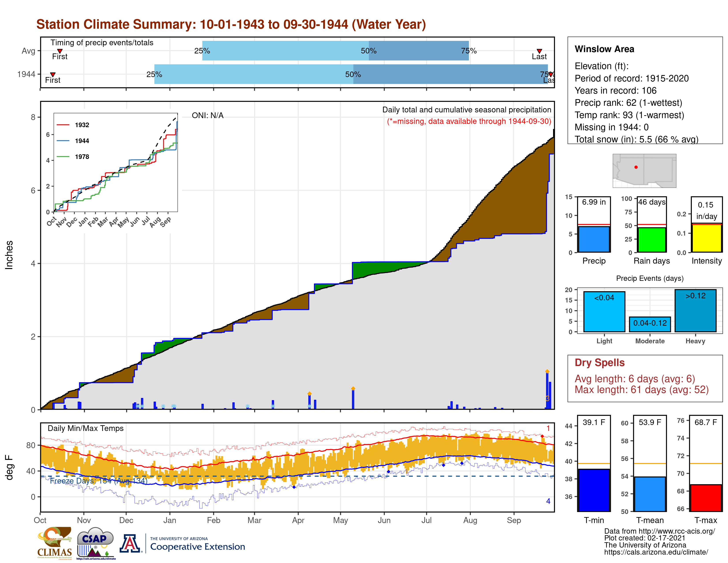Click the Avg length: 6 days text

635,379
